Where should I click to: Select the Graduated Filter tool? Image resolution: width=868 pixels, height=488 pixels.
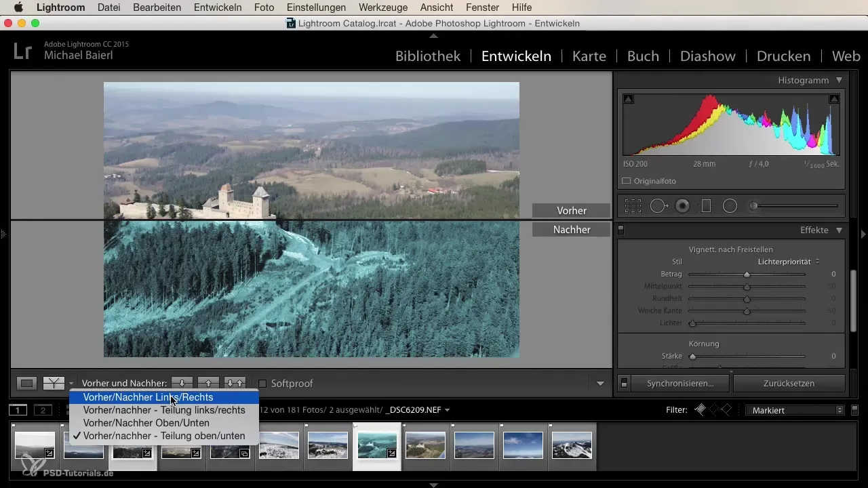pyautogui.click(x=706, y=206)
